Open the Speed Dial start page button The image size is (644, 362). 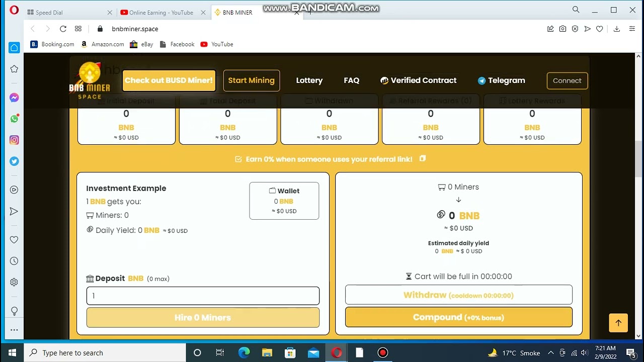pyautogui.click(x=78, y=29)
